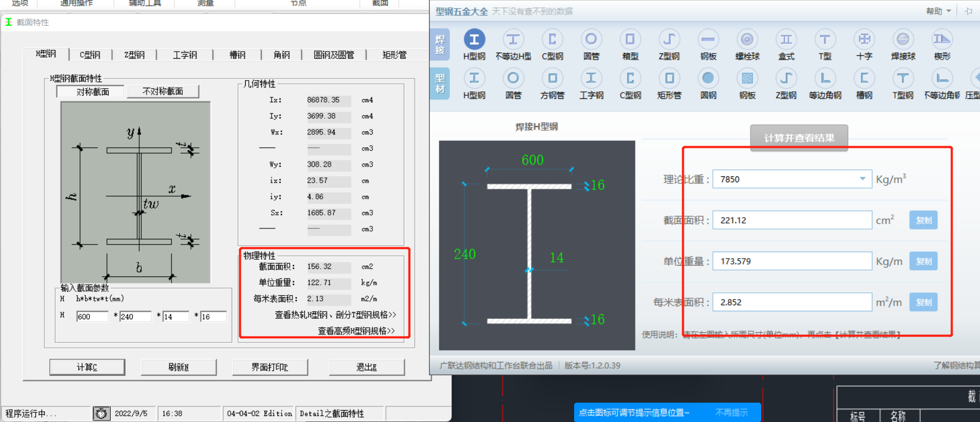Select 箱型 box section icon
Viewport: 980px width, 422px height.
coord(630,40)
